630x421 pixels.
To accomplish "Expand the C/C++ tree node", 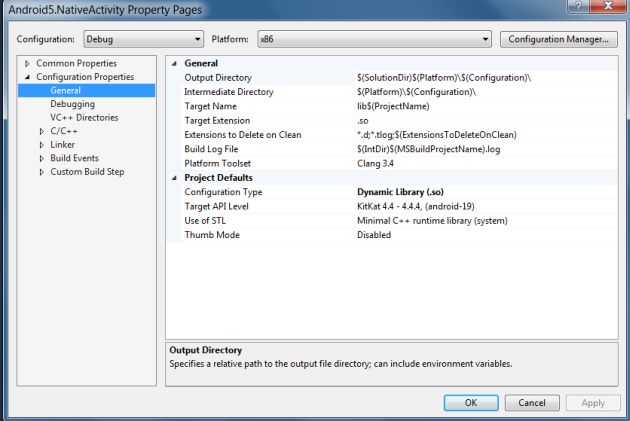I will pyautogui.click(x=41, y=131).
